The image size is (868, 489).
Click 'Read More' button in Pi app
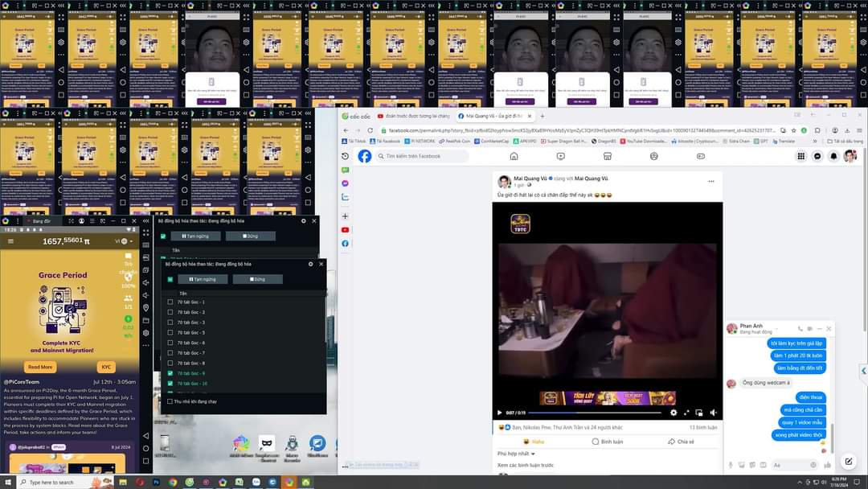coord(40,367)
